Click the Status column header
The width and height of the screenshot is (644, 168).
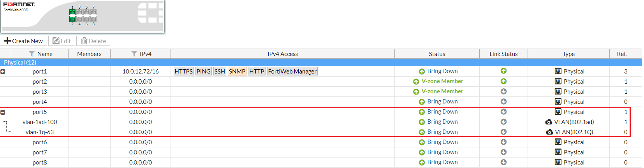(x=437, y=54)
